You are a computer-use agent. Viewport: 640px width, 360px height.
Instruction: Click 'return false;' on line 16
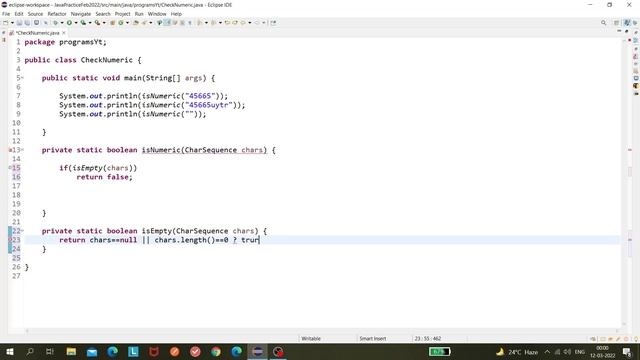104,177
